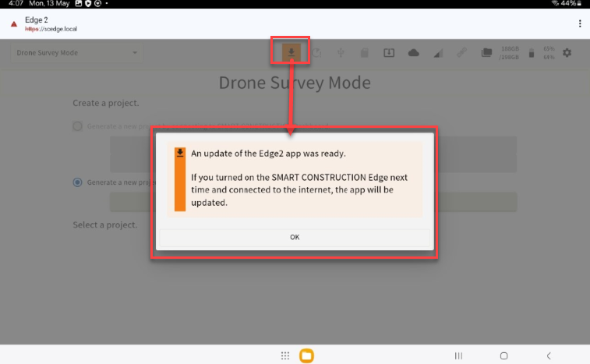Viewport: 590px width, 364px height.
Task: Click the 188GB/198GB storage readout
Action: 509,53
